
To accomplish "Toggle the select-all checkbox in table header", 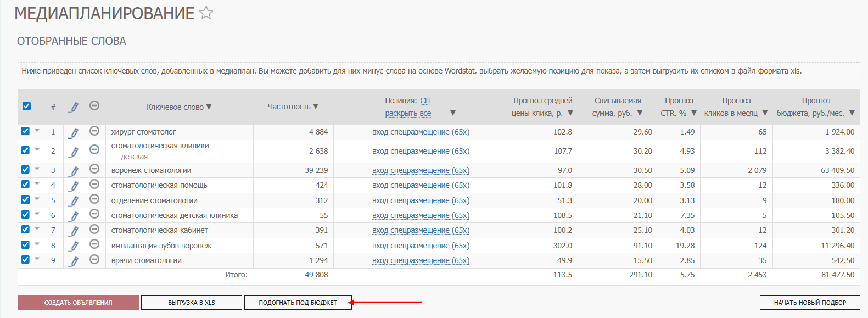I will (x=26, y=106).
